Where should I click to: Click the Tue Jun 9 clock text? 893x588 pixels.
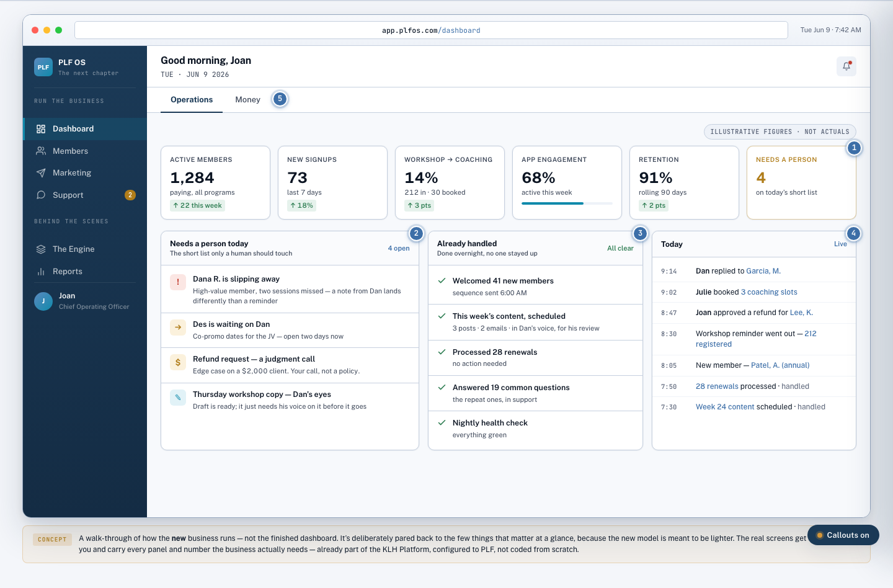click(x=830, y=30)
